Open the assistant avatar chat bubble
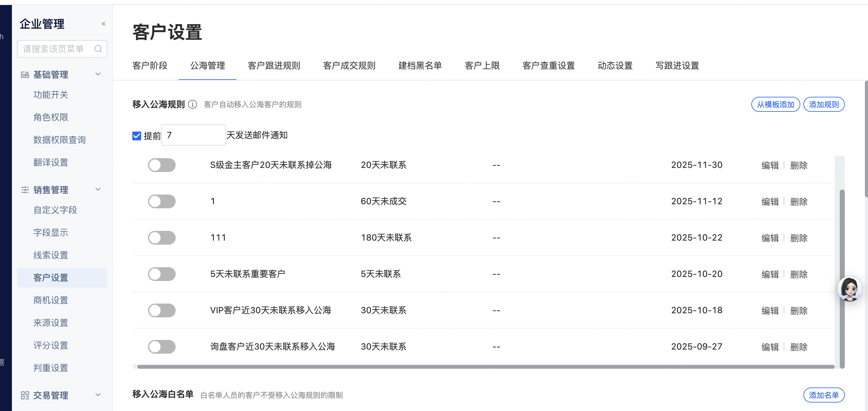The height and width of the screenshot is (411, 868). [x=849, y=289]
